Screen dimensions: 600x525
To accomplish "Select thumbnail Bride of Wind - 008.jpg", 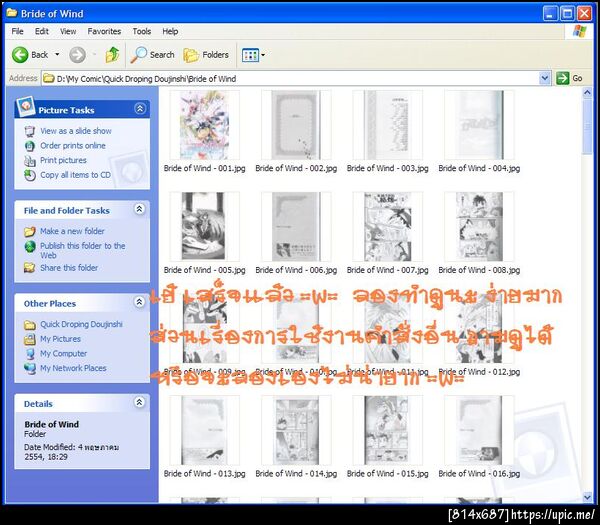I will click(x=479, y=227).
